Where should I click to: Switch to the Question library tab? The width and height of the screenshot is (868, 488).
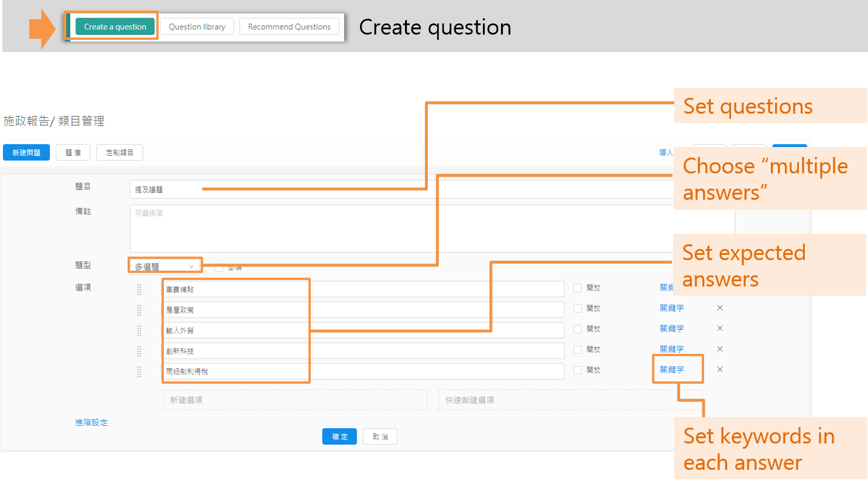point(197,27)
